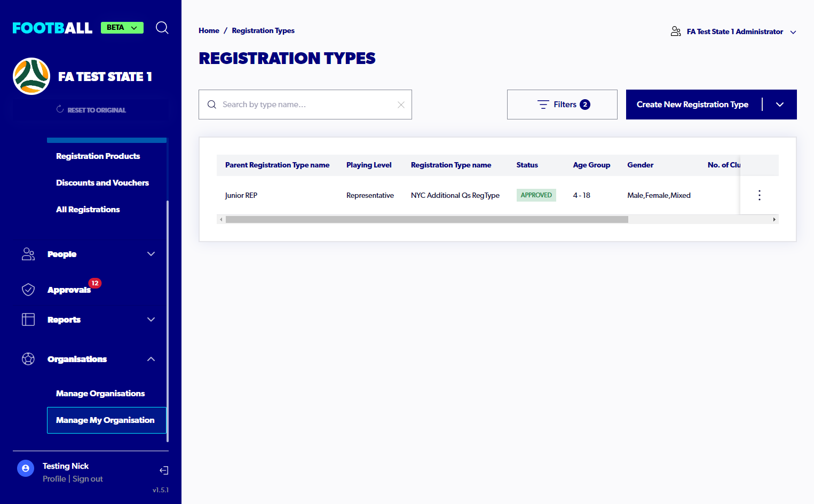Click the Playing Level column header
Image resolution: width=814 pixels, height=504 pixels.
click(x=369, y=165)
